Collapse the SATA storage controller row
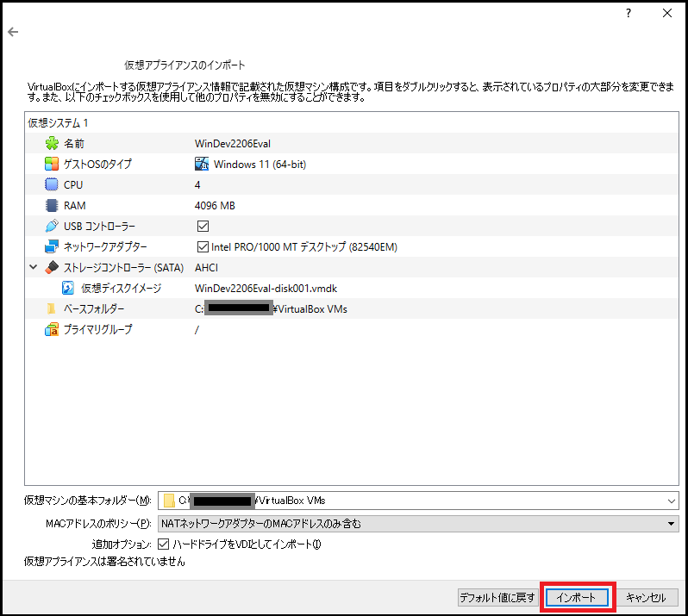 [34, 267]
